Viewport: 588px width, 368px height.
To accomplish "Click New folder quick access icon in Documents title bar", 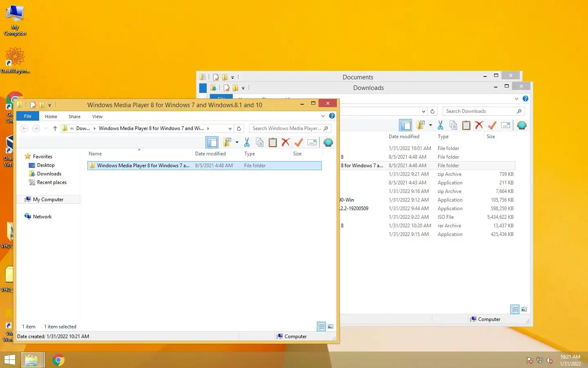I will coord(225,77).
